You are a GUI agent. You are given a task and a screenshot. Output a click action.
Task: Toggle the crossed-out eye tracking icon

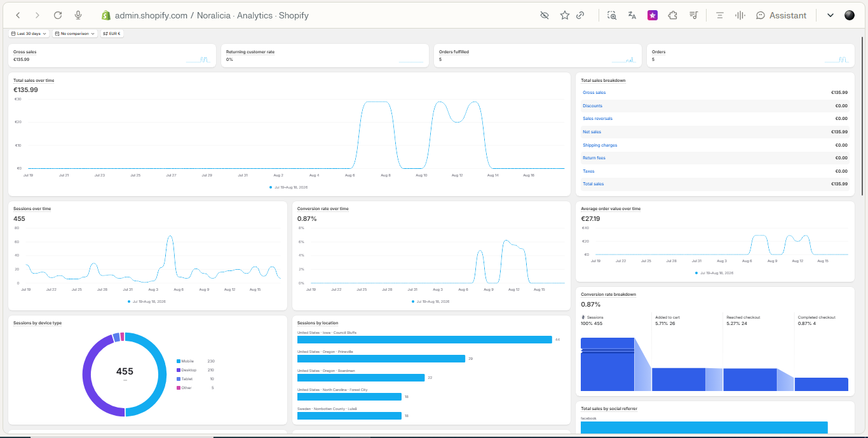(544, 15)
